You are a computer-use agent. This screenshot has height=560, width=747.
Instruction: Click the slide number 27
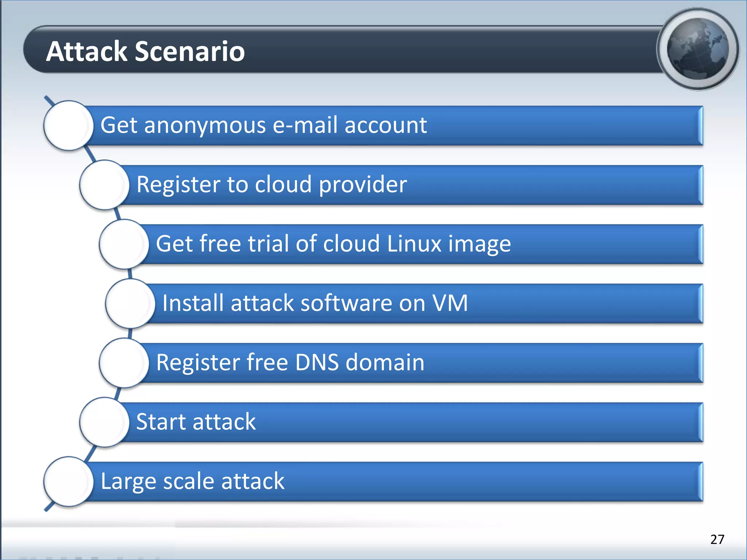pyautogui.click(x=717, y=539)
